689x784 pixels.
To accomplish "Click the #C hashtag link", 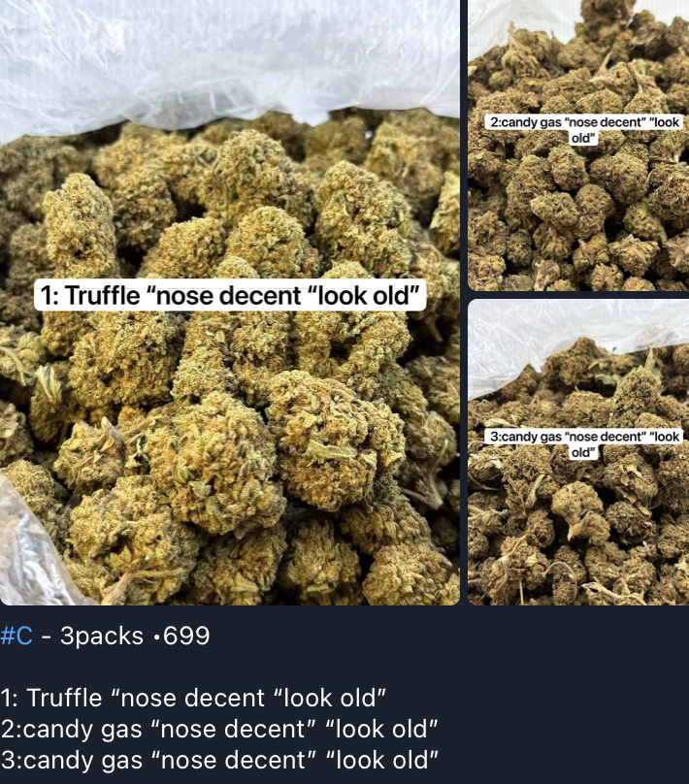I will (x=17, y=636).
